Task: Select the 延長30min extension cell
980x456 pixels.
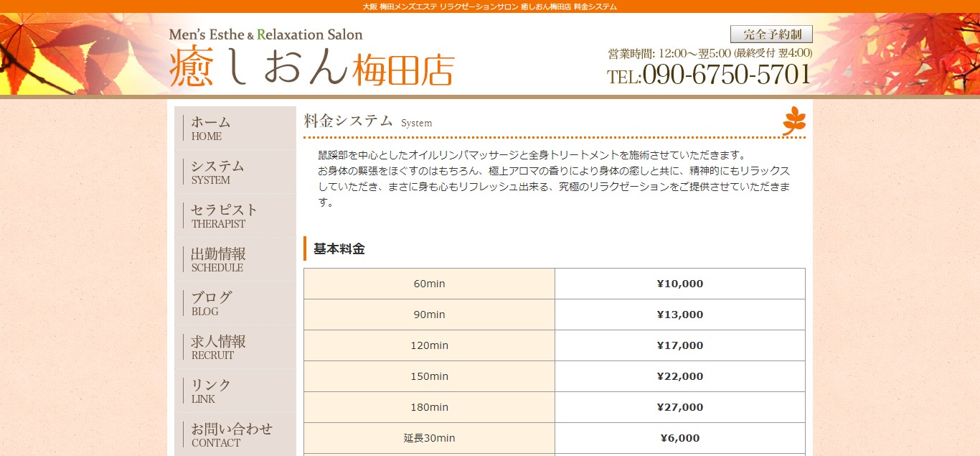Action: pos(429,438)
